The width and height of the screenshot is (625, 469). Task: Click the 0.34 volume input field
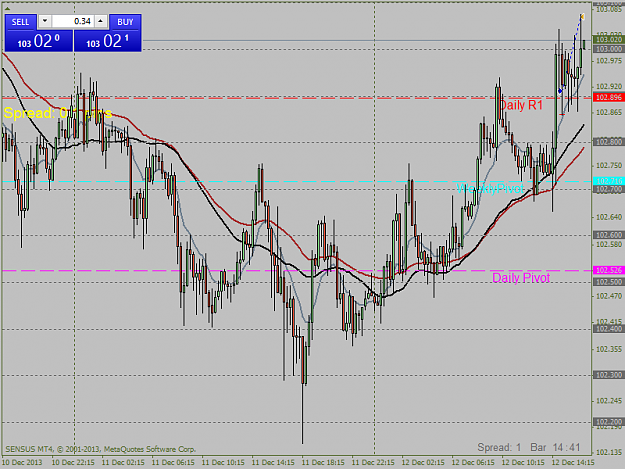coord(73,21)
